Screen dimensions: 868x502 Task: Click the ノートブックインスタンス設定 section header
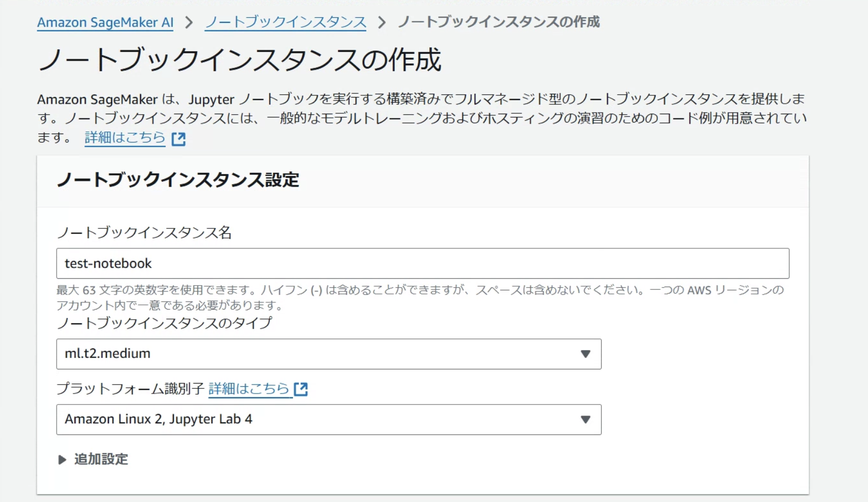pos(179,180)
